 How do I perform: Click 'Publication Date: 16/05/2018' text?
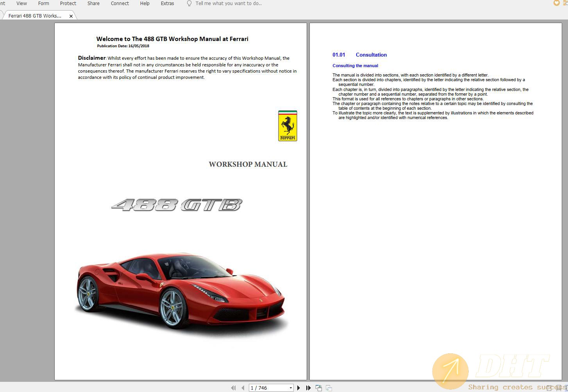coord(123,46)
